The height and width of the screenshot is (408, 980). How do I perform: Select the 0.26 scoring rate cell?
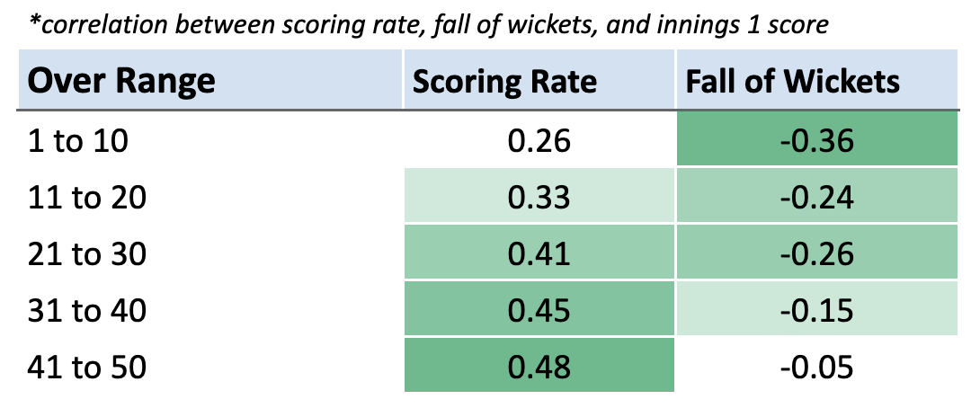pyautogui.click(x=539, y=141)
